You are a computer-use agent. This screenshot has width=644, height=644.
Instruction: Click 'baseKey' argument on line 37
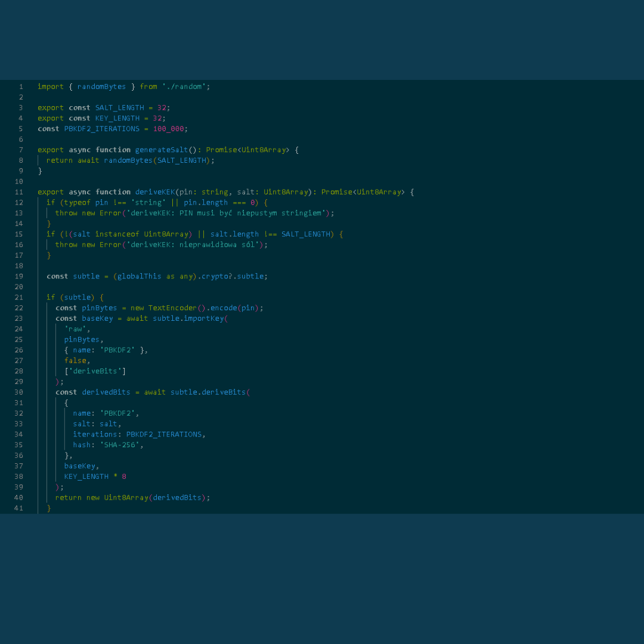[80, 466]
